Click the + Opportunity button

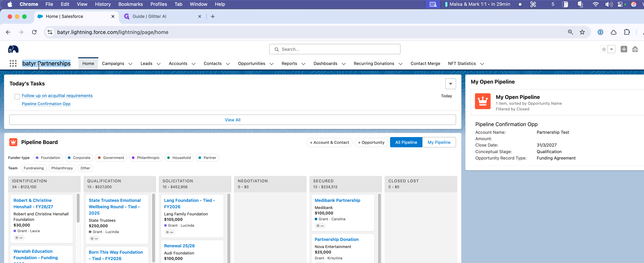coord(371,142)
